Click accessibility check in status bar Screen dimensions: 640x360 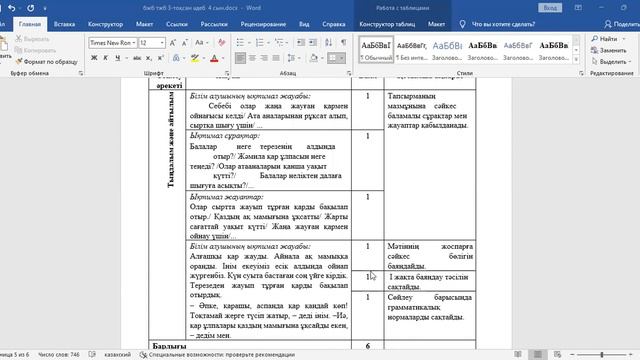point(217,355)
